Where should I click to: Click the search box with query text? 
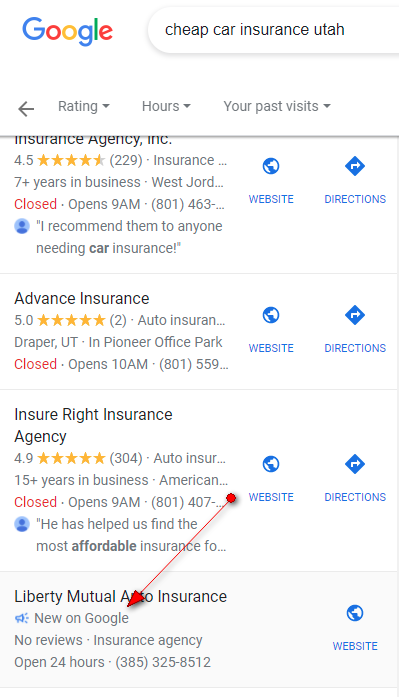[273, 30]
